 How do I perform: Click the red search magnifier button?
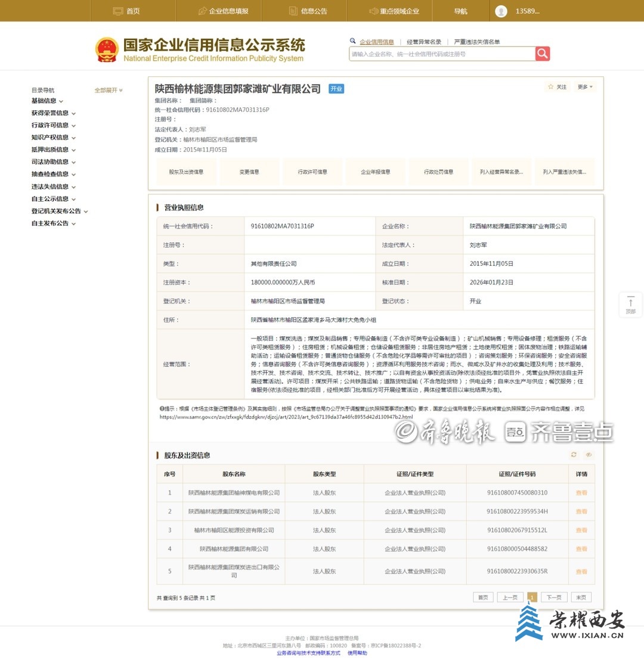coord(542,54)
